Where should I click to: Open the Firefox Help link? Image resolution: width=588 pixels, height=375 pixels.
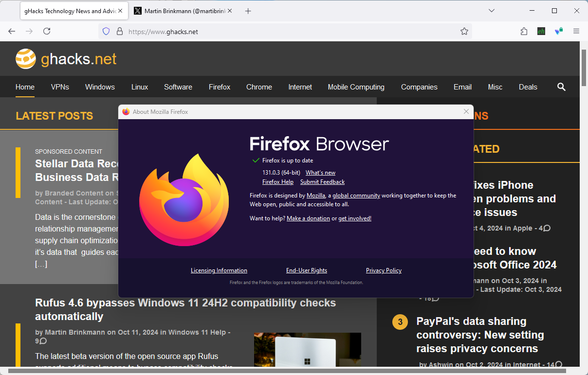(x=278, y=182)
